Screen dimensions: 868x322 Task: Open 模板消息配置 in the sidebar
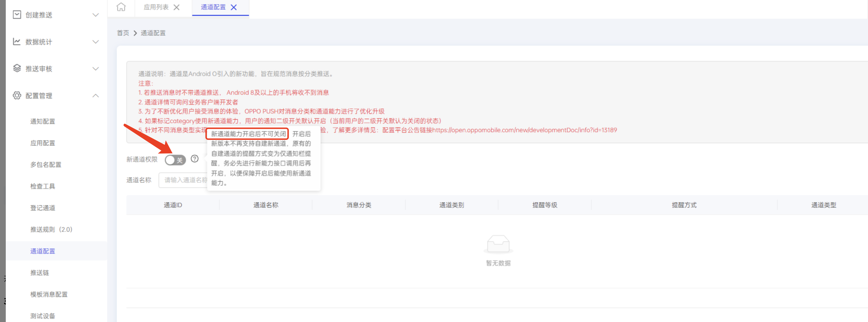(49, 294)
